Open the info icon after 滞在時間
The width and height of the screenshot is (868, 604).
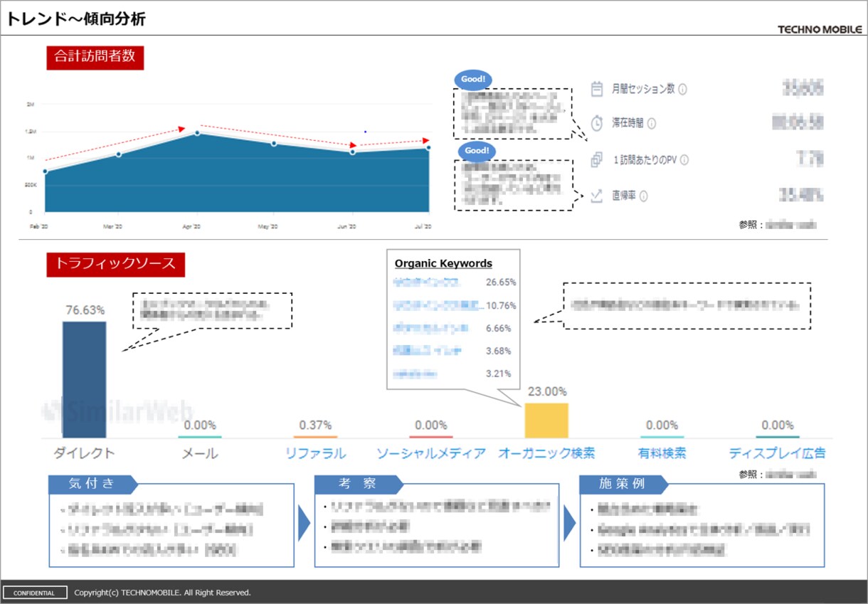click(x=652, y=124)
